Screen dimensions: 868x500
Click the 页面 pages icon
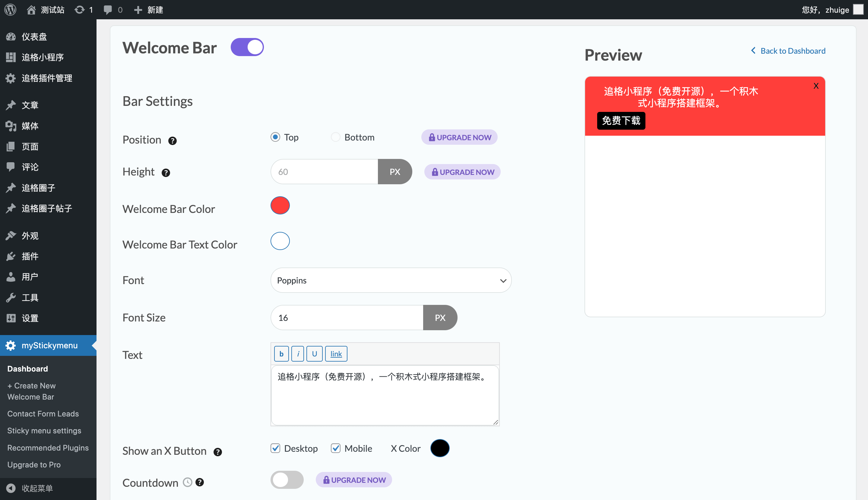(x=11, y=147)
